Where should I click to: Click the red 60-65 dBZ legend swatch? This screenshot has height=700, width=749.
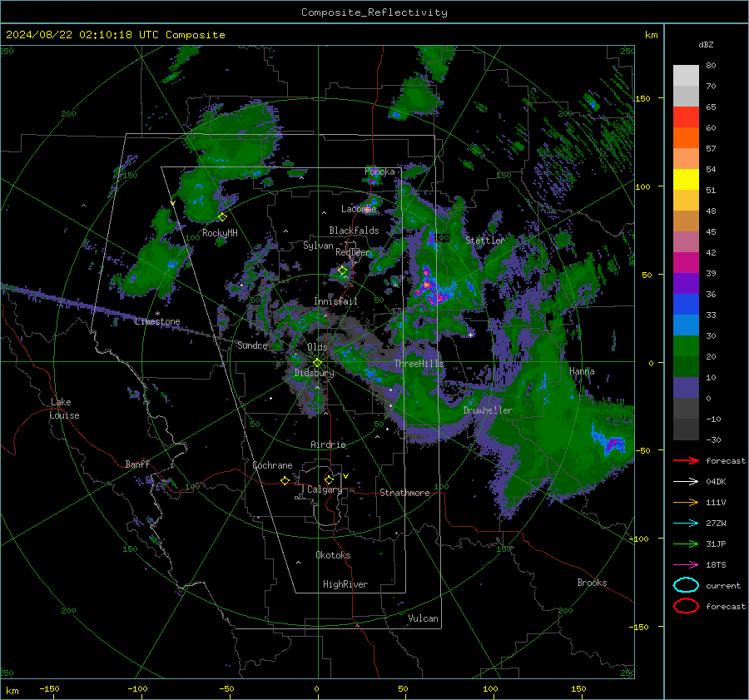pyautogui.click(x=686, y=117)
